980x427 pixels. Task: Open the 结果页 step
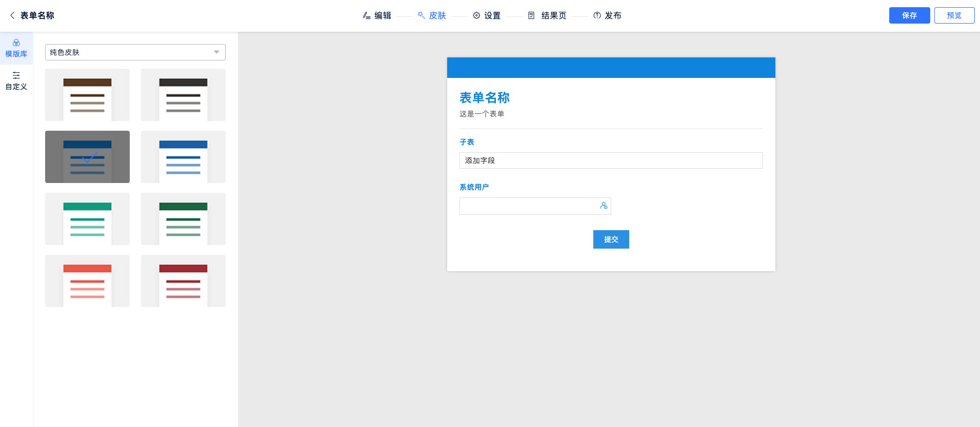[x=547, y=15]
